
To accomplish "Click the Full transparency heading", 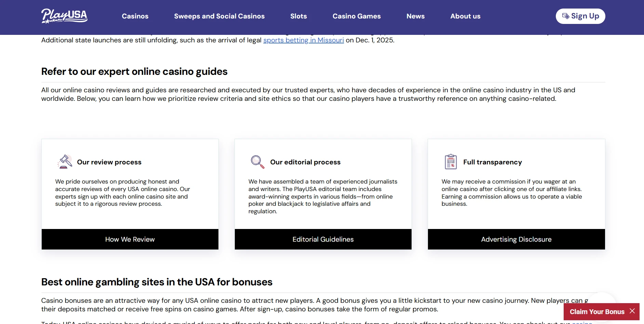I will point(492,162).
